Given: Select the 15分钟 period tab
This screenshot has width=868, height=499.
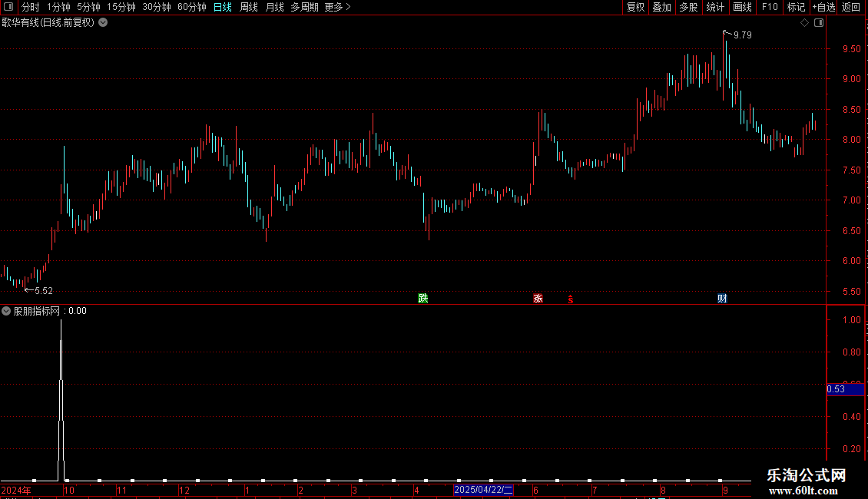Looking at the screenshot, I should point(121,7).
